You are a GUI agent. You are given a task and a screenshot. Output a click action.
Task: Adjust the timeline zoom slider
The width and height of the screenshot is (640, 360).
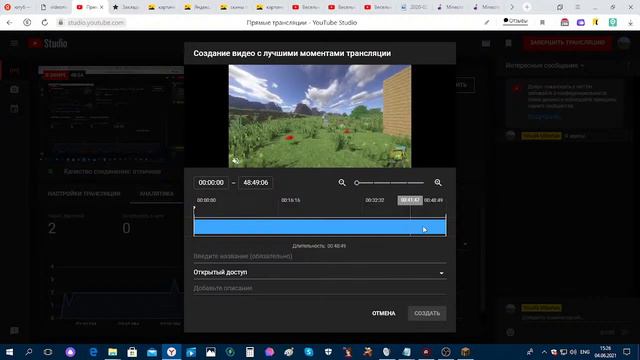coord(390,183)
